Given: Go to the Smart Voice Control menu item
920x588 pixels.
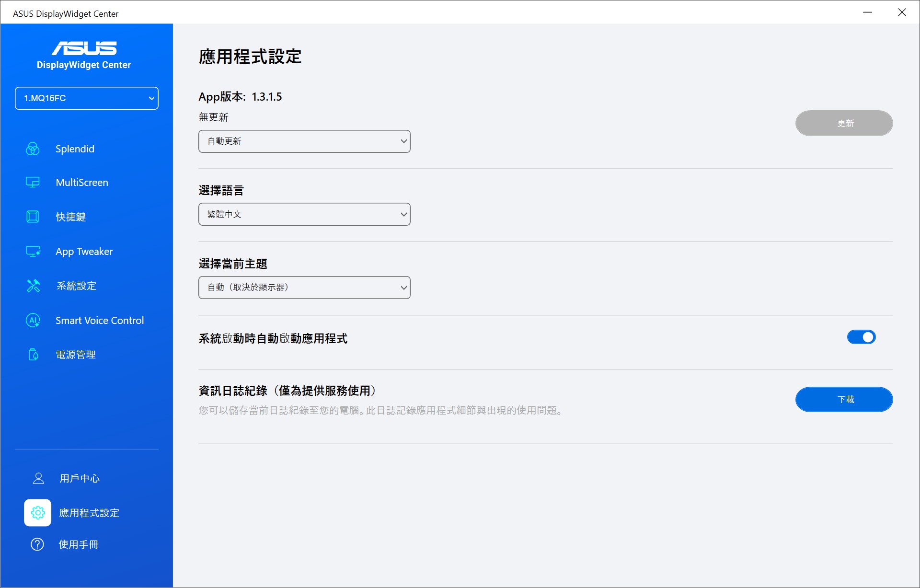Looking at the screenshot, I should (x=99, y=321).
